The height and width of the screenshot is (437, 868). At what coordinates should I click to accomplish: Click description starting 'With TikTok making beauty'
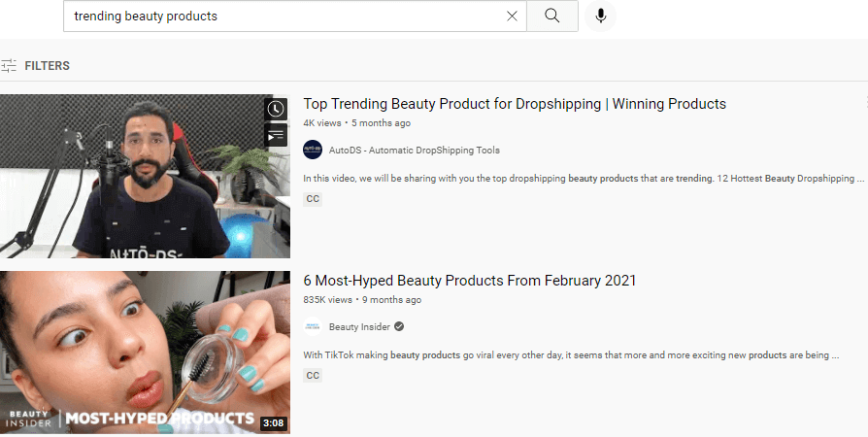tap(571, 355)
